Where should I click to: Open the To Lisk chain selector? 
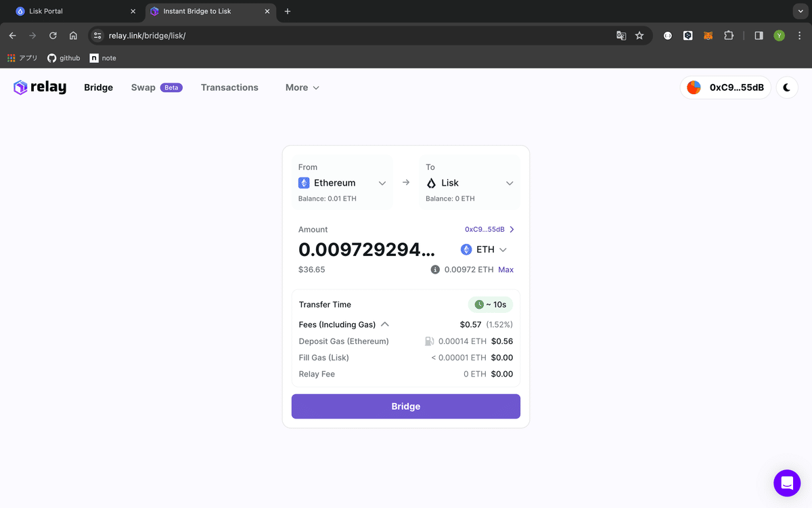470,183
